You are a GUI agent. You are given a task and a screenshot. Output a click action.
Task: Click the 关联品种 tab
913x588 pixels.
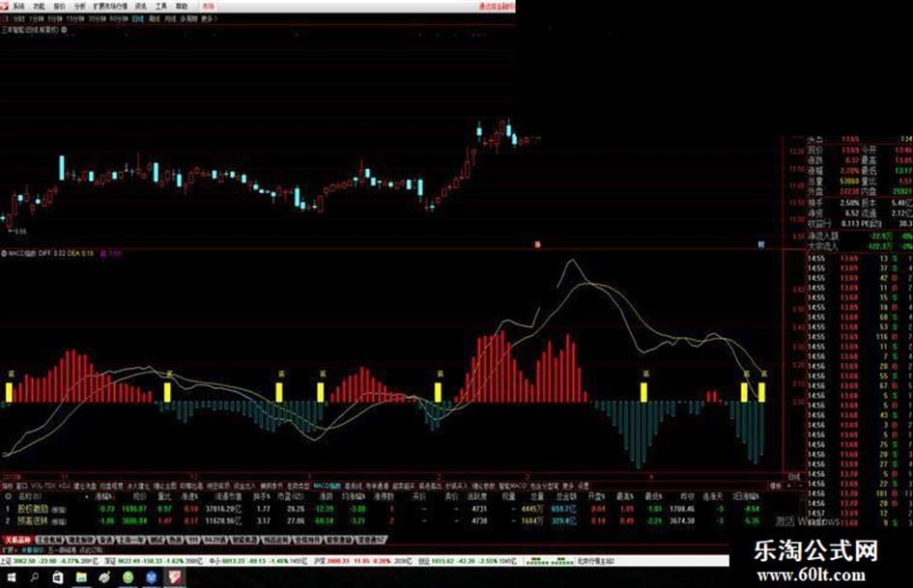17,541
